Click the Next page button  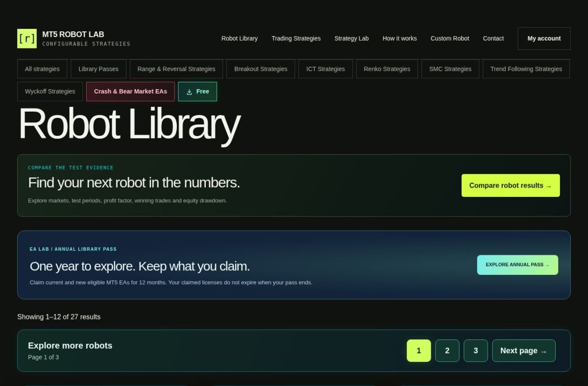tap(524, 351)
